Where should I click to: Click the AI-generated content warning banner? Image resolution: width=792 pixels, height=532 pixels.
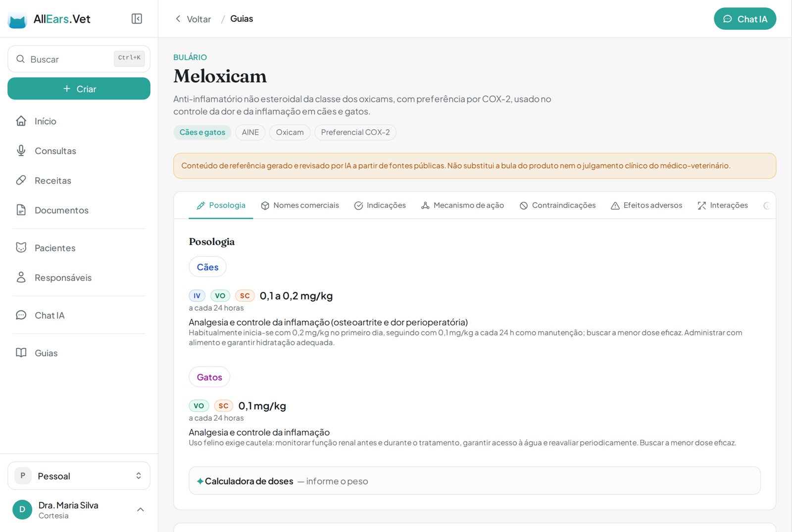coord(475,166)
